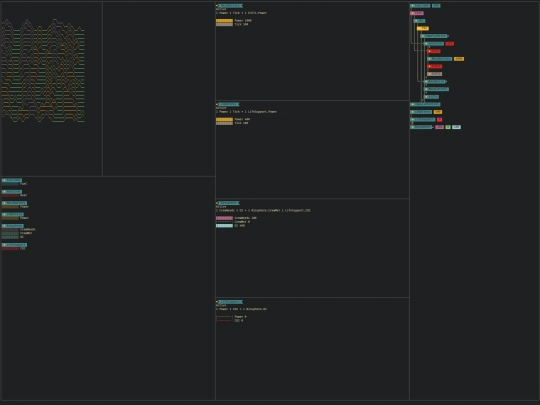Click the LifeSupport tag above the "CO2" bar
Viewport: 540px width, 405px height.
tap(14, 245)
